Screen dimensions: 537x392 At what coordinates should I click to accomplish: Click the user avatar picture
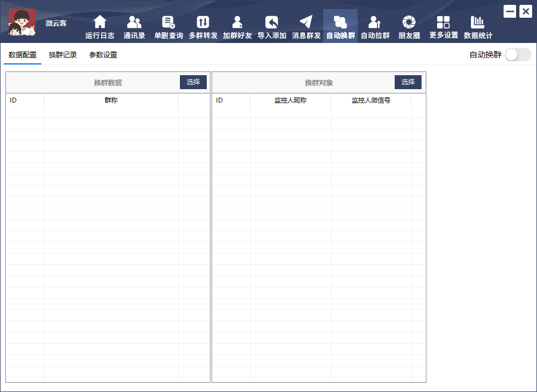coord(22,22)
